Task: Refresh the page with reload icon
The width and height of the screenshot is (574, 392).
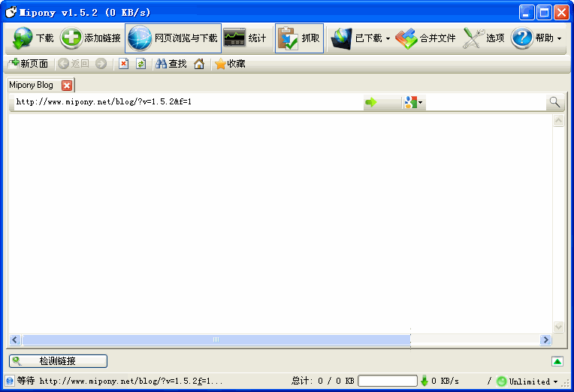Action: pos(140,64)
